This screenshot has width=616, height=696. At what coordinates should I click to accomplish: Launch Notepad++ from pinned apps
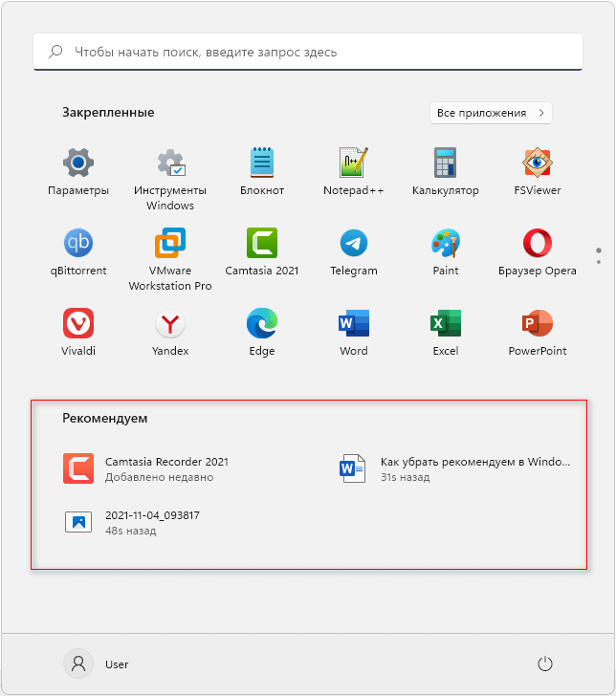tap(354, 172)
